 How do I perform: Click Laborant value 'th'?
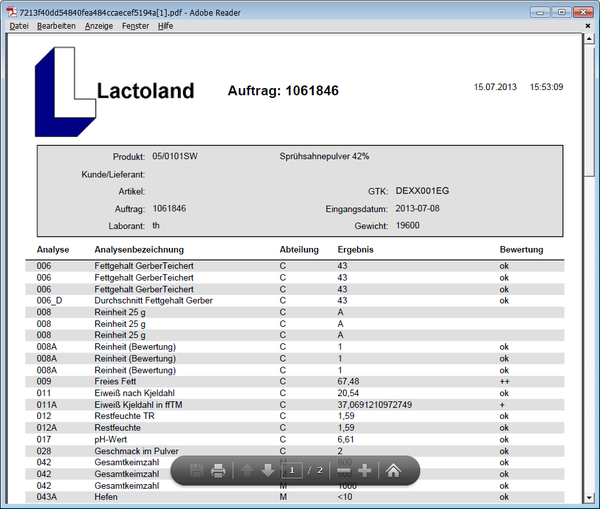pyautogui.click(x=156, y=225)
